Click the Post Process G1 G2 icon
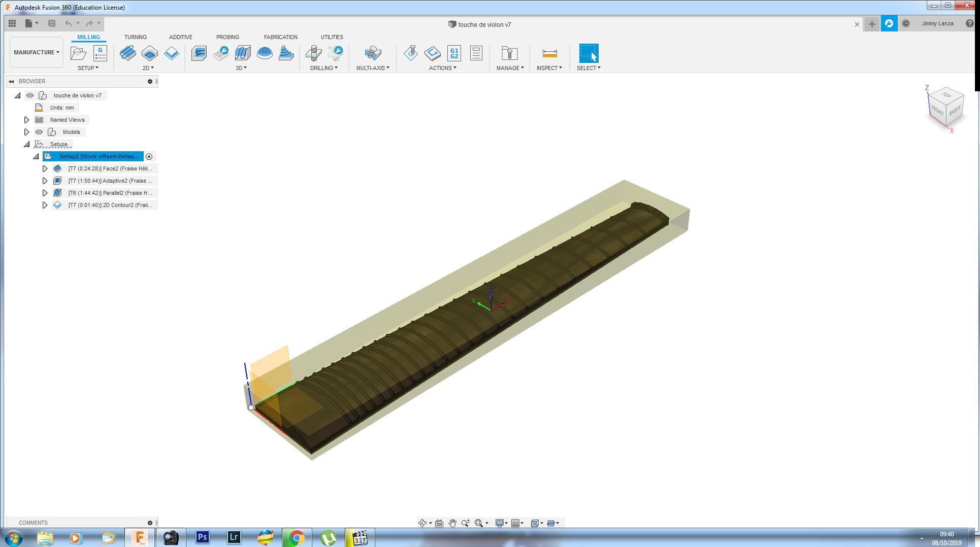The width and height of the screenshot is (980, 547). (x=454, y=53)
